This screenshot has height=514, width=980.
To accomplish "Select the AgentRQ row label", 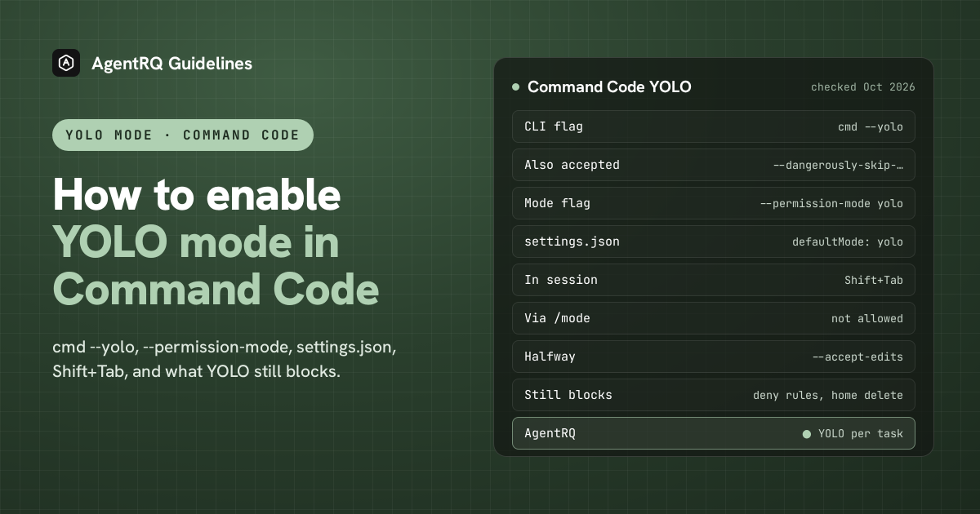I will tap(550, 433).
